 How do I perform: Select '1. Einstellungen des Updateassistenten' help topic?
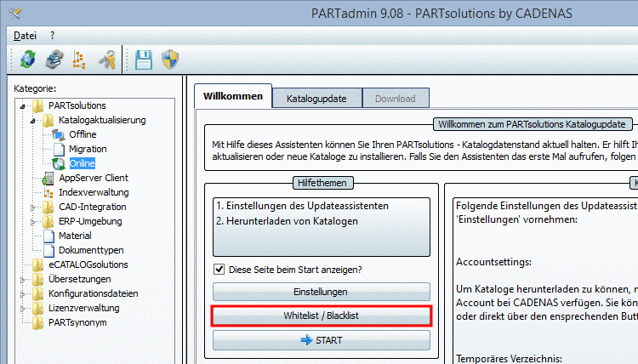pos(302,206)
